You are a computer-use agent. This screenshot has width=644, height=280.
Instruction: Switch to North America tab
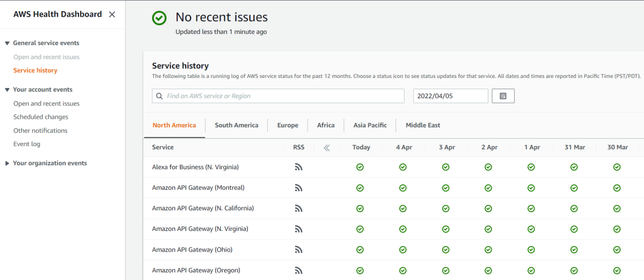pos(174,125)
